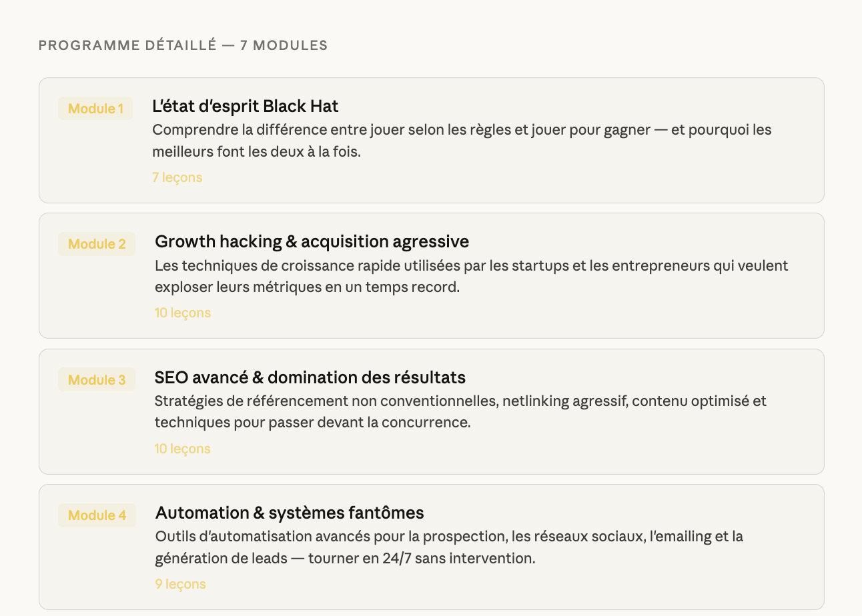Click the "Stratégies de référencement" description text
Screen dimensions: 862x616
[x=460, y=412]
